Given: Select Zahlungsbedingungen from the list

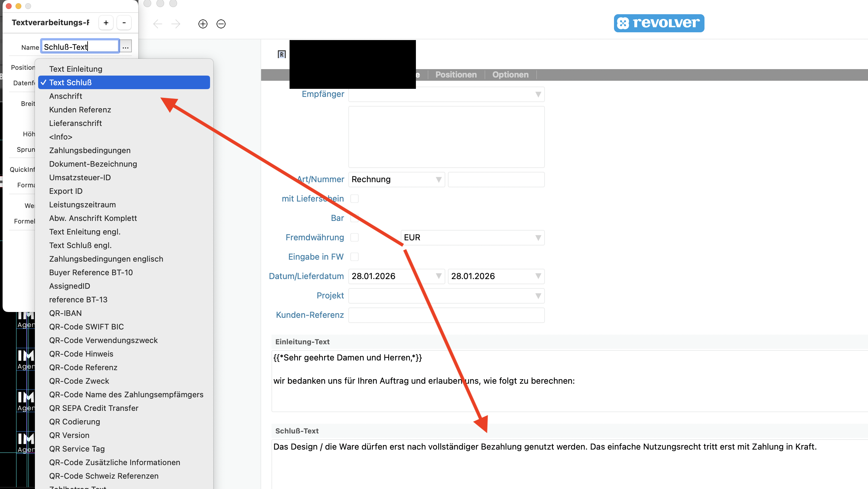Looking at the screenshot, I should [x=90, y=150].
